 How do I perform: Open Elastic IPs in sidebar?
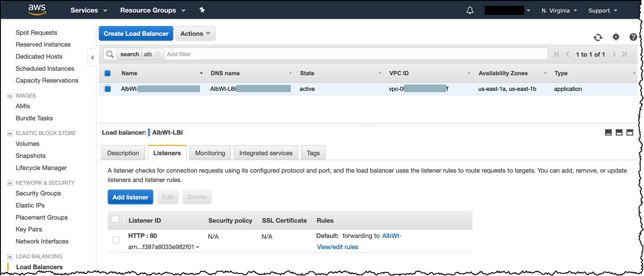coord(30,206)
